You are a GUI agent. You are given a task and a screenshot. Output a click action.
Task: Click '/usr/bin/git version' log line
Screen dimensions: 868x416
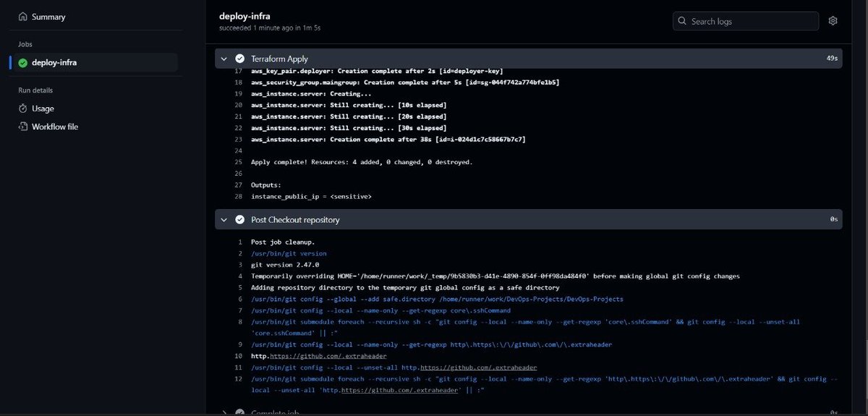click(289, 253)
